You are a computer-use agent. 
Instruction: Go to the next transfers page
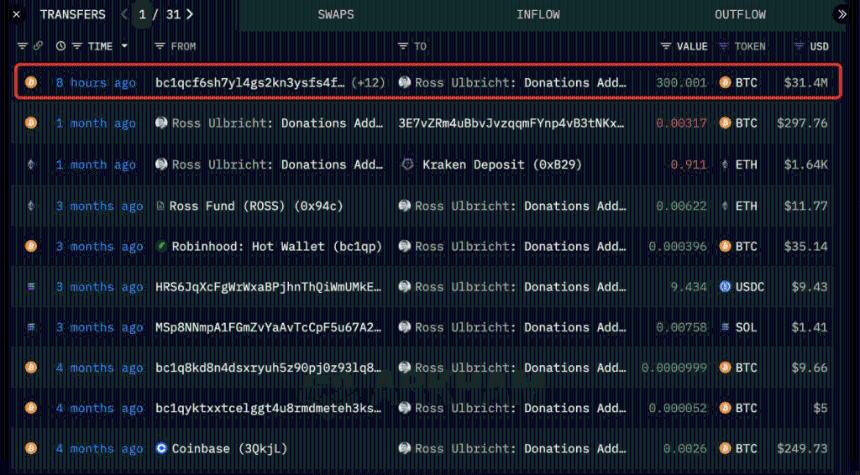(190, 15)
